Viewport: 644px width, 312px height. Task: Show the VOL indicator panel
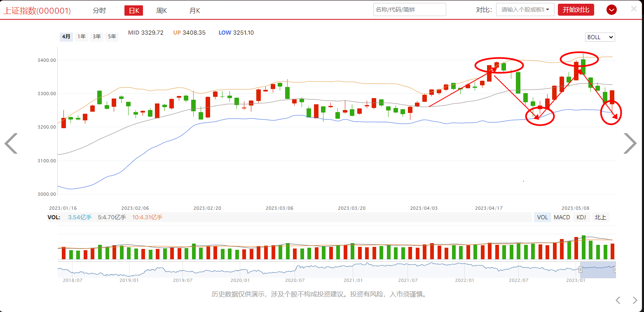[x=543, y=217]
